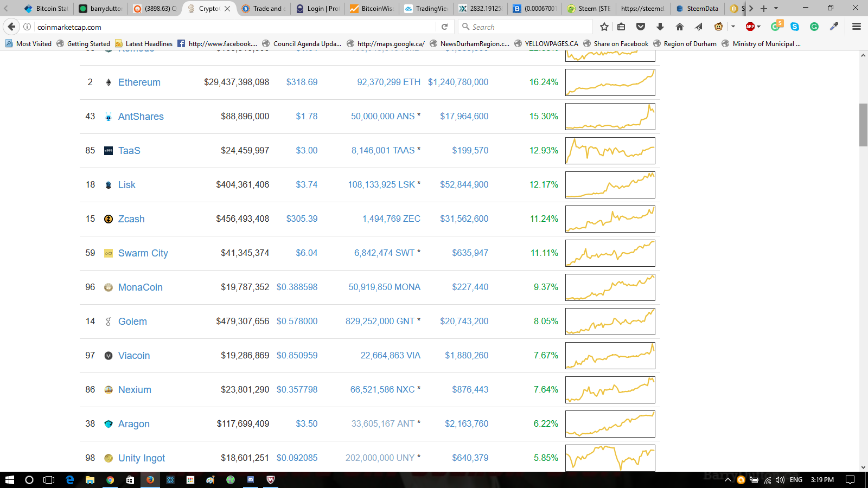
Task: Expand the list all tabs dropdown arrow
Action: click(x=776, y=9)
